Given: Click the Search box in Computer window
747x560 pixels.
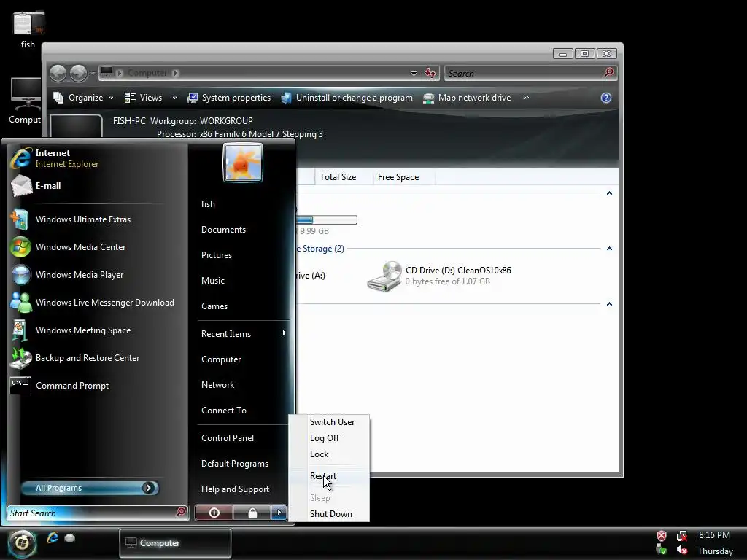Looking at the screenshot, I should [531, 74].
